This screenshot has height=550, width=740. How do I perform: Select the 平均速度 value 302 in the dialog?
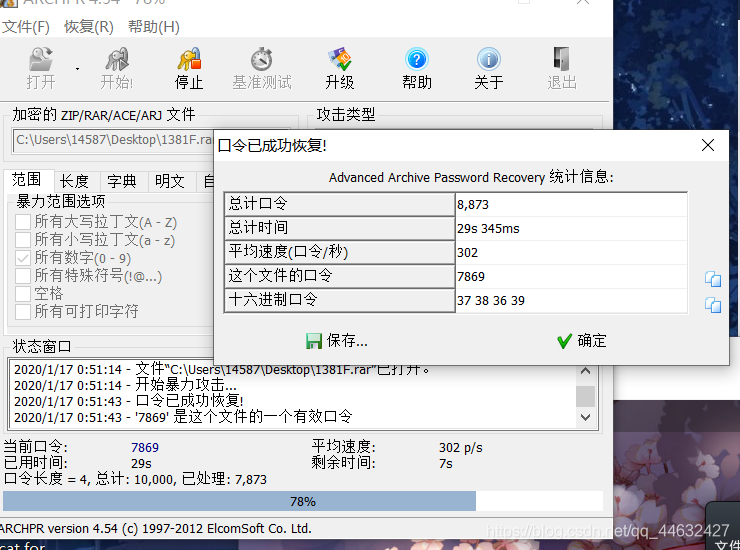point(571,253)
